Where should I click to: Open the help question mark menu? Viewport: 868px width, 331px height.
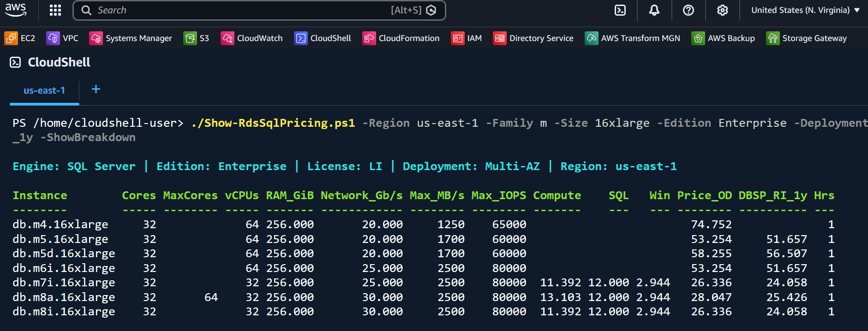coord(688,10)
